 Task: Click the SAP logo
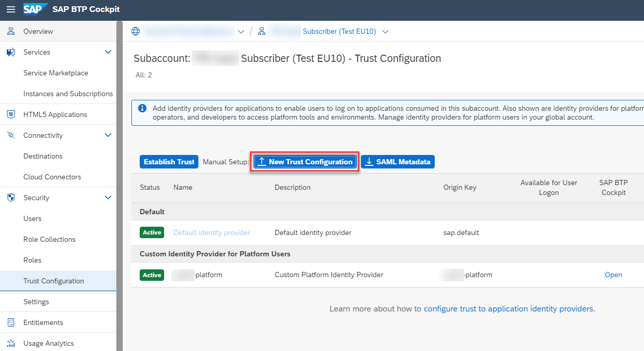(x=35, y=9)
